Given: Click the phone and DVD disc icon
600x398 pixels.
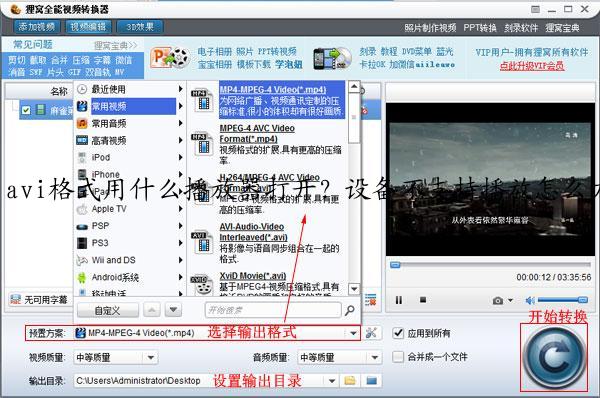Looking at the screenshot, I should [x=332, y=59].
